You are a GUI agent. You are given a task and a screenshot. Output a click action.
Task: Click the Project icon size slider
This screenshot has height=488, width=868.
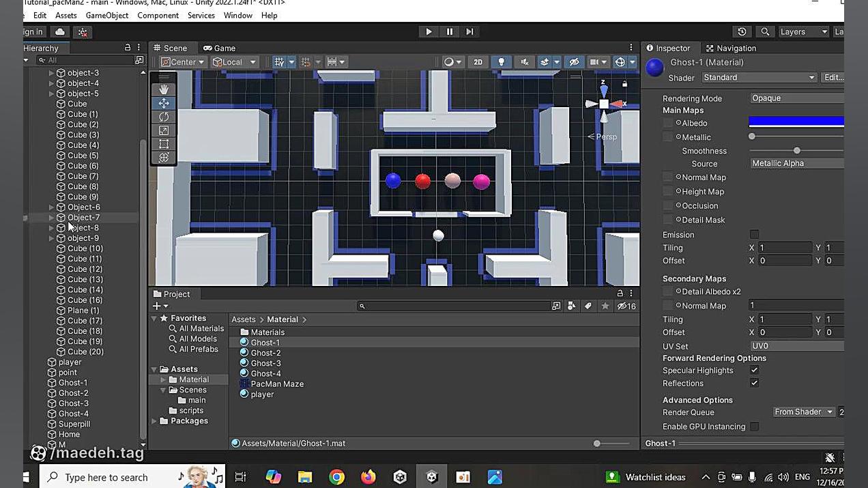611,444
